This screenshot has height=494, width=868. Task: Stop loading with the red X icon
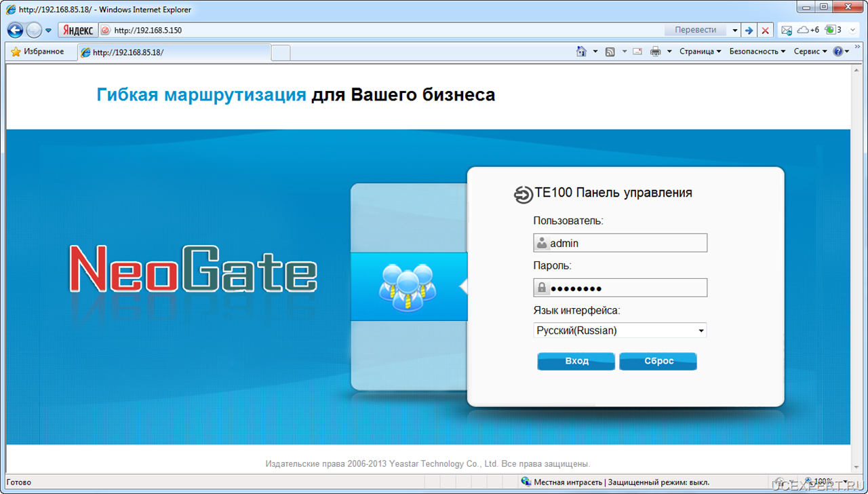[765, 31]
